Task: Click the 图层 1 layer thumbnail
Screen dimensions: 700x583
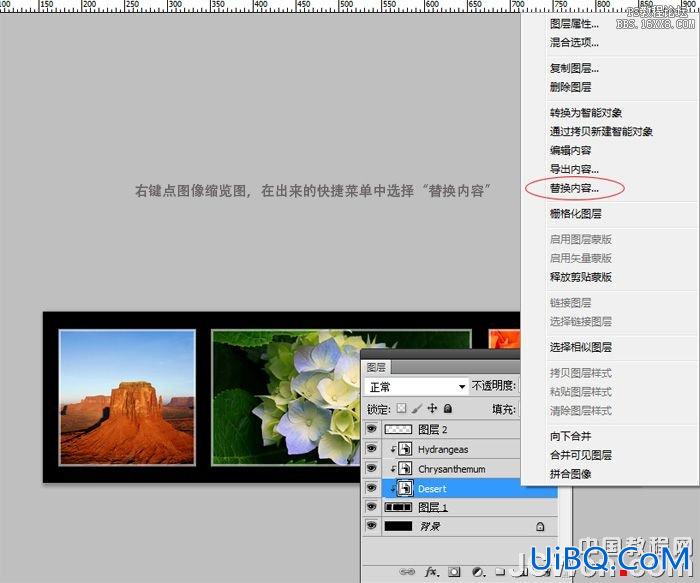Action: point(398,507)
